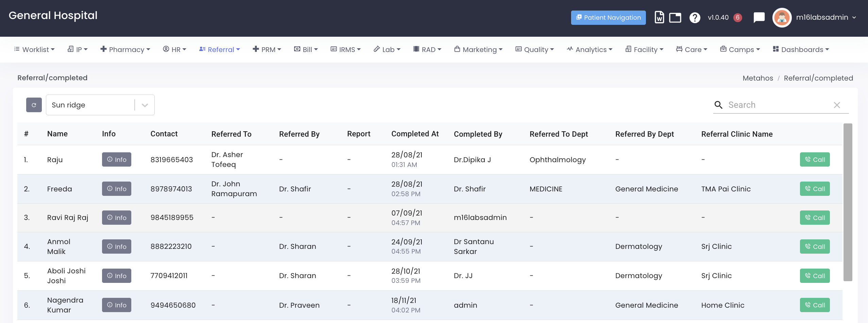
Task: Click the Patient Navigation button
Action: tap(608, 17)
